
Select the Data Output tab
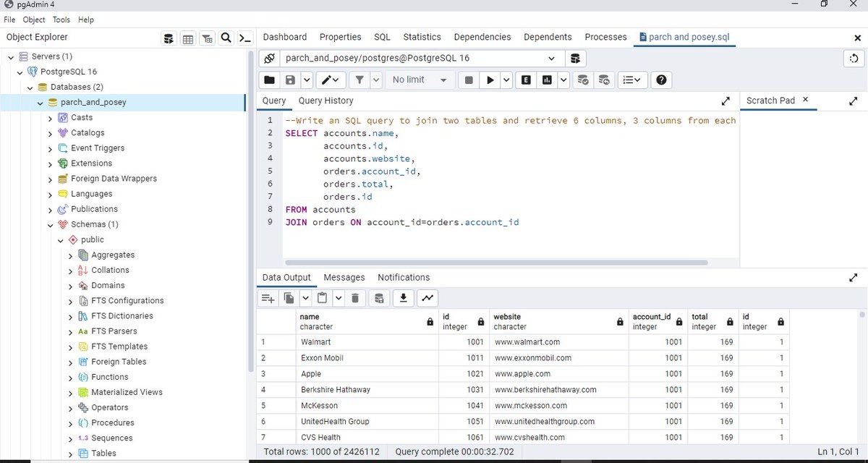coord(286,277)
